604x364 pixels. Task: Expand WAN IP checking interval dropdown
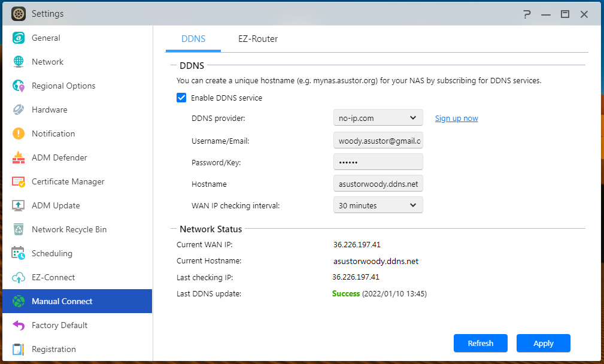(x=378, y=205)
